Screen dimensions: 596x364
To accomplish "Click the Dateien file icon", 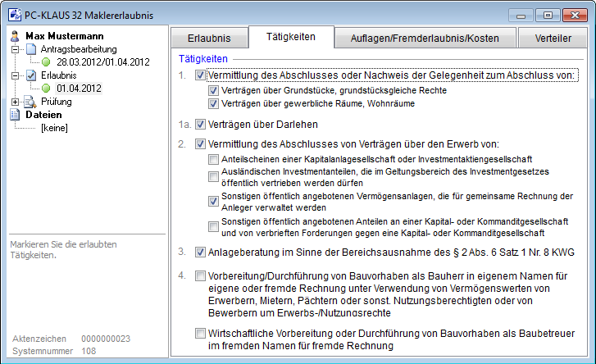I will coord(14,115).
